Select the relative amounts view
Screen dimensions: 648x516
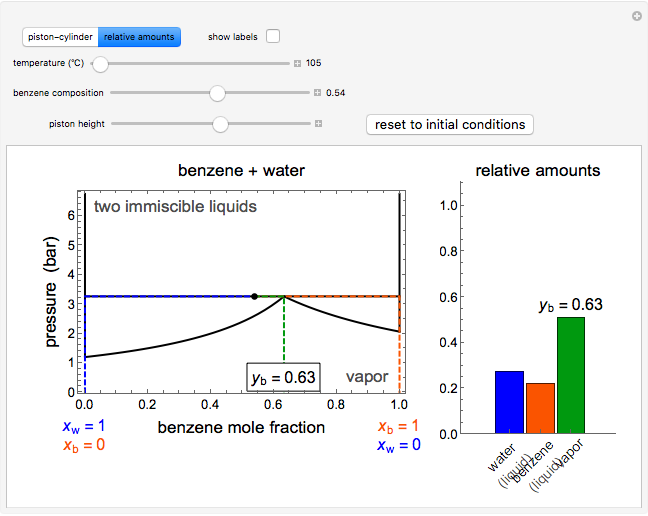click(x=139, y=37)
